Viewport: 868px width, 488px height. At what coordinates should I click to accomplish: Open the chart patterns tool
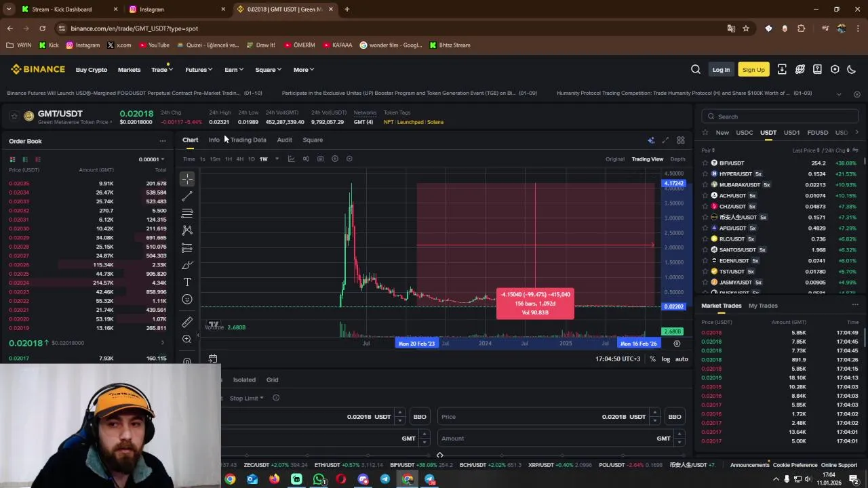pos(187,230)
